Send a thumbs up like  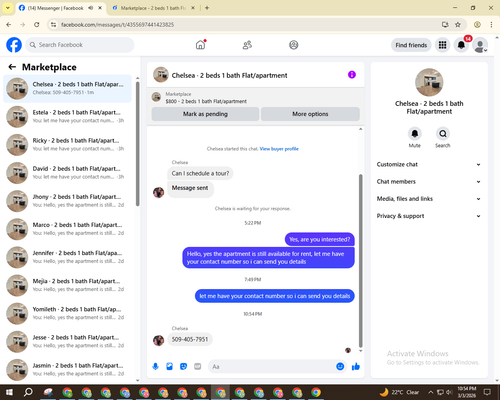[x=356, y=367]
